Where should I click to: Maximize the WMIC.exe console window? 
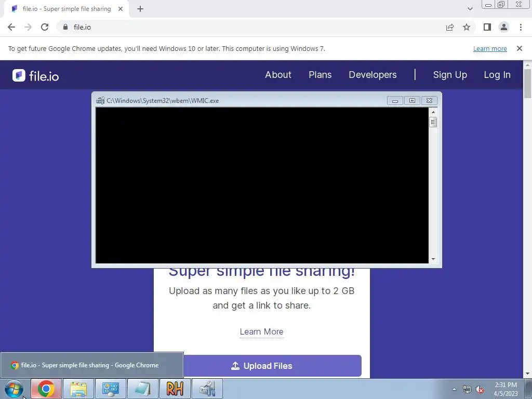[412, 100]
